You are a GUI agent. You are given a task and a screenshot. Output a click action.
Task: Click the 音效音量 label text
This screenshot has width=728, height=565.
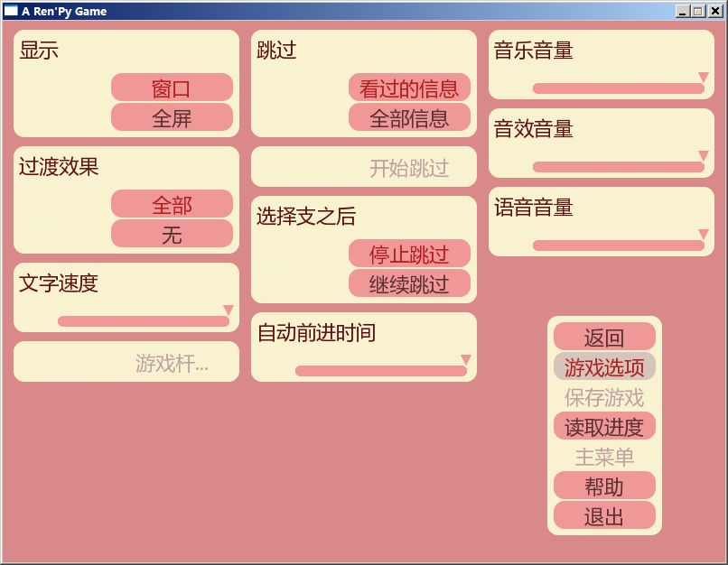click(534, 128)
